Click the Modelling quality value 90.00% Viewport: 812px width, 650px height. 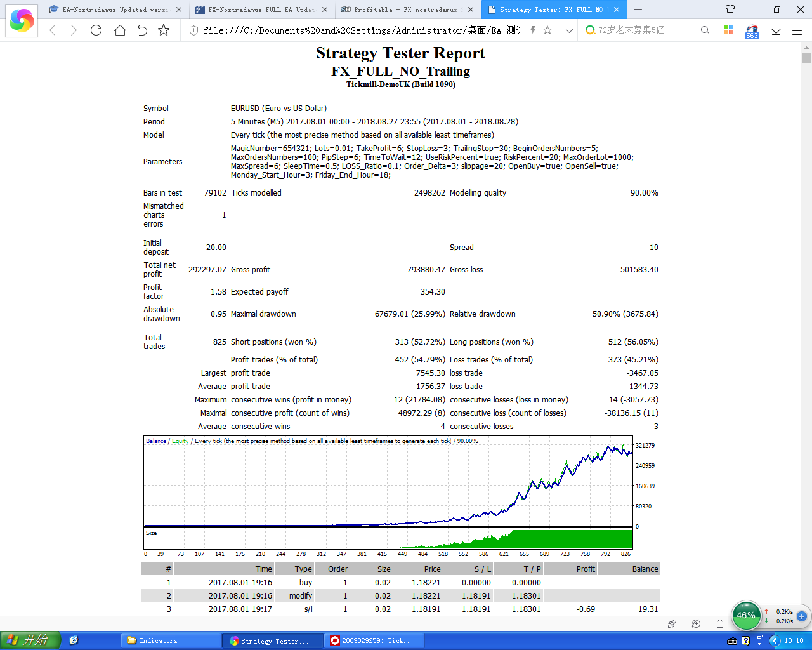[645, 193]
